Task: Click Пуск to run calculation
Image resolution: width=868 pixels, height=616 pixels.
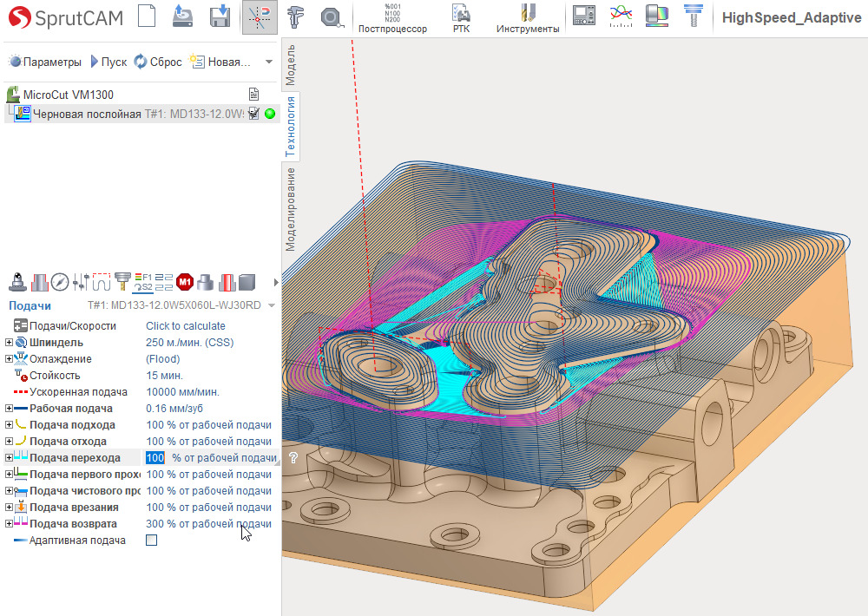Action: point(108,62)
